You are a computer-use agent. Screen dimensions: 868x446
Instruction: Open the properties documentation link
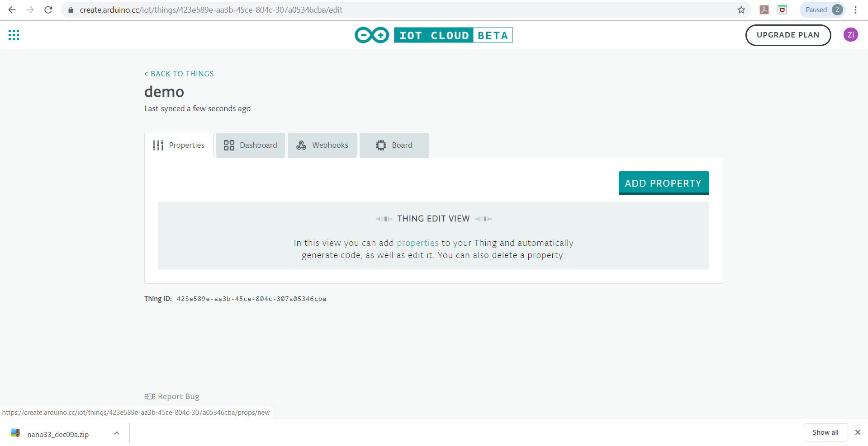point(417,243)
